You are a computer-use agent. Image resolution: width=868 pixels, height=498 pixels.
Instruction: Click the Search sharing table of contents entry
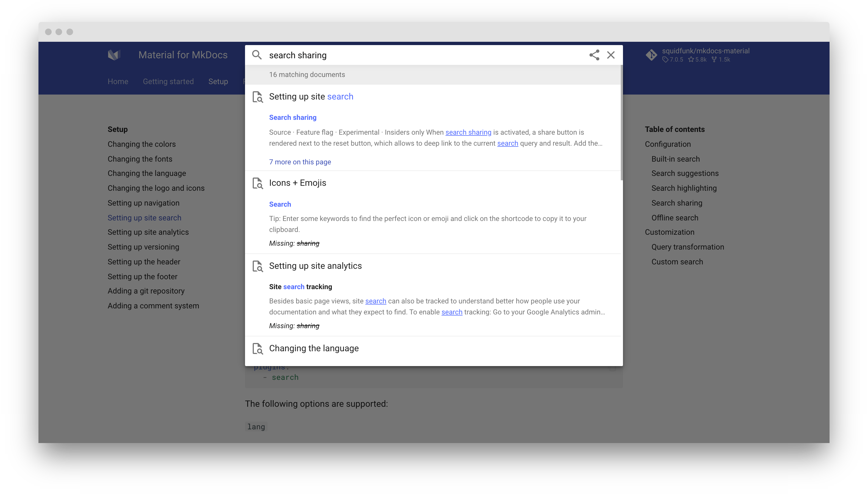[x=677, y=203]
